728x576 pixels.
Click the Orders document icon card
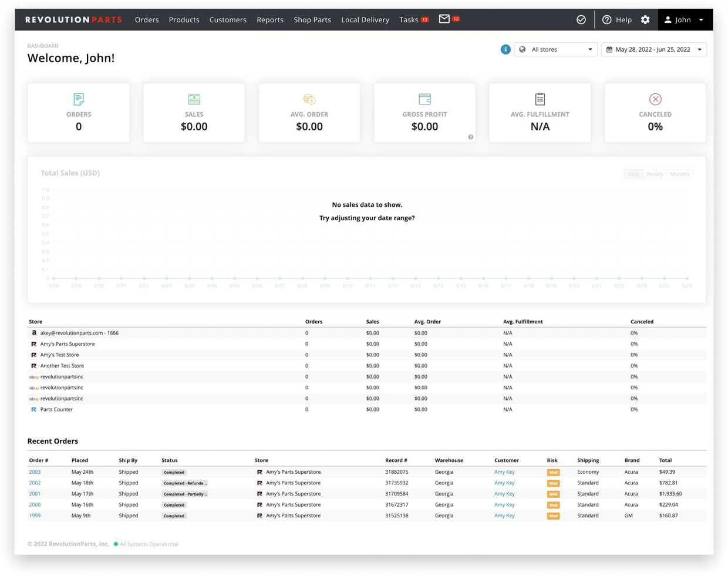coord(79,99)
